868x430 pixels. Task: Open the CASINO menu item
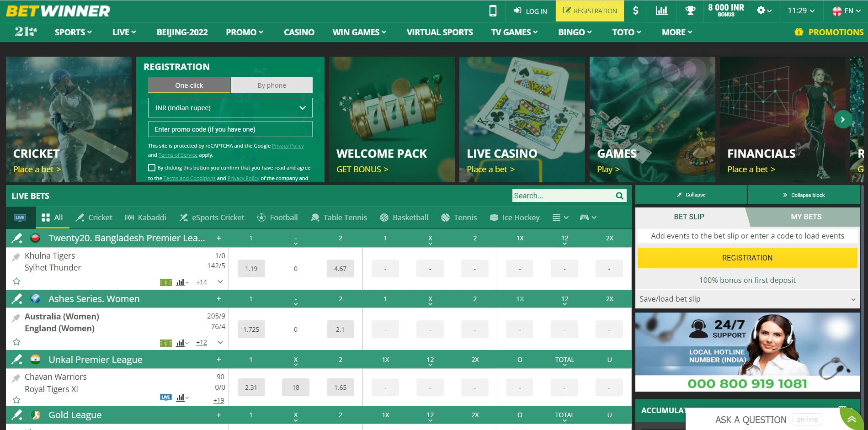click(x=299, y=32)
